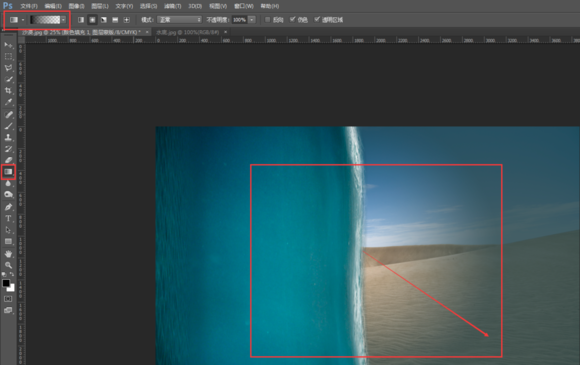Open the gradient picker dropdown arrow

pos(64,20)
